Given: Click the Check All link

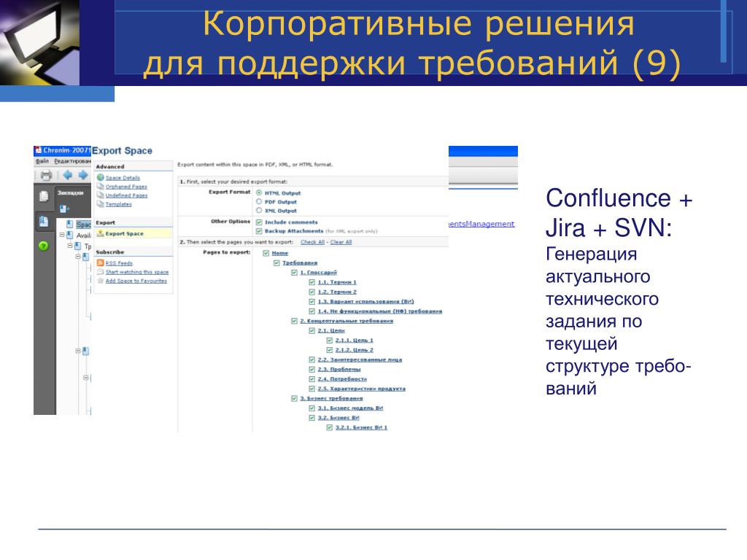Looking at the screenshot, I should click(x=312, y=242).
